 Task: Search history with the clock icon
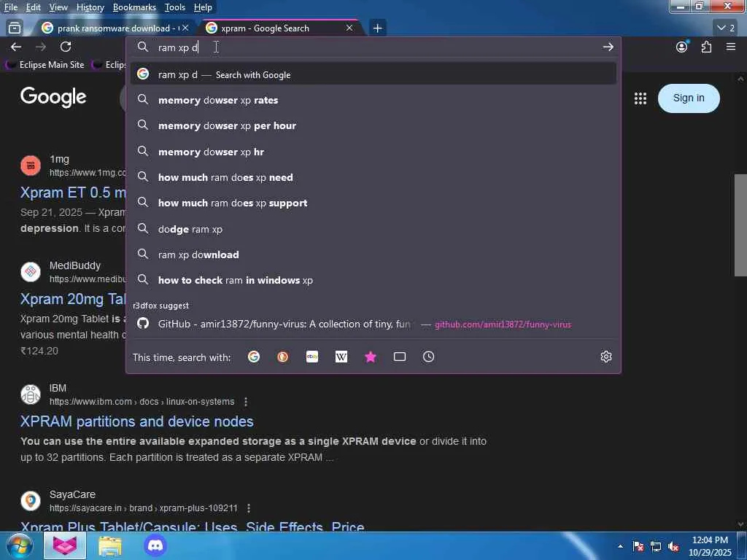click(x=429, y=357)
